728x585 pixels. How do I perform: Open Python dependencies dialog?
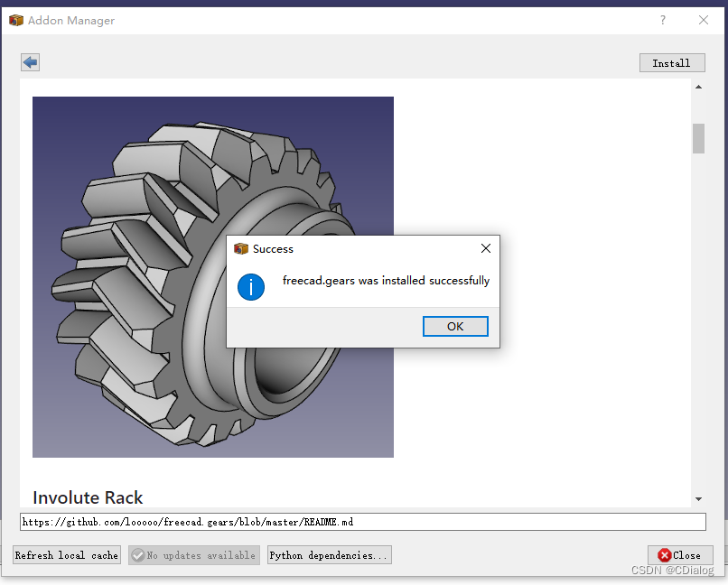pyautogui.click(x=329, y=555)
